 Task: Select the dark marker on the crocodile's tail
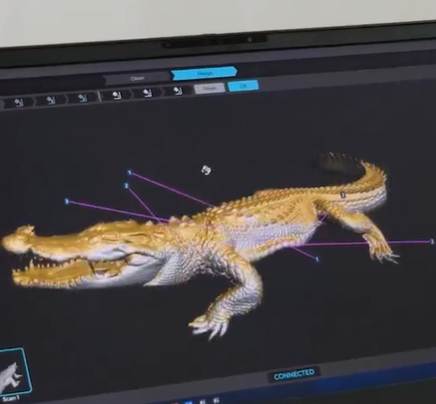click(x=343, y=195)
